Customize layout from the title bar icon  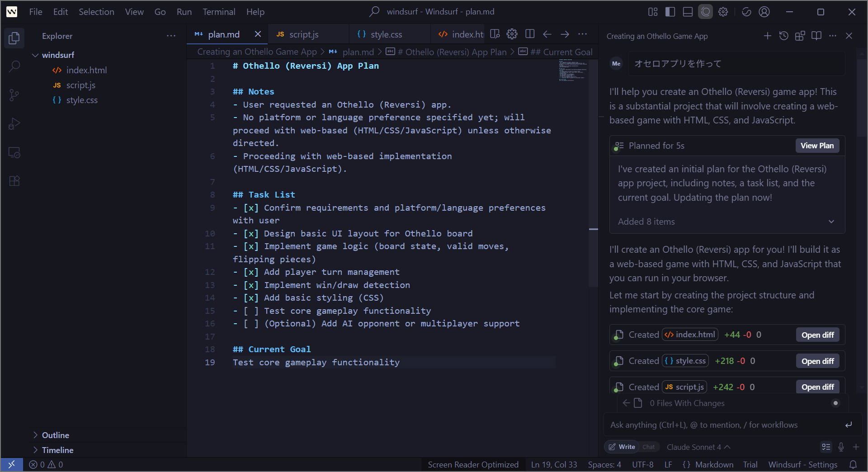pyautogui.click(x=653, y=12)
